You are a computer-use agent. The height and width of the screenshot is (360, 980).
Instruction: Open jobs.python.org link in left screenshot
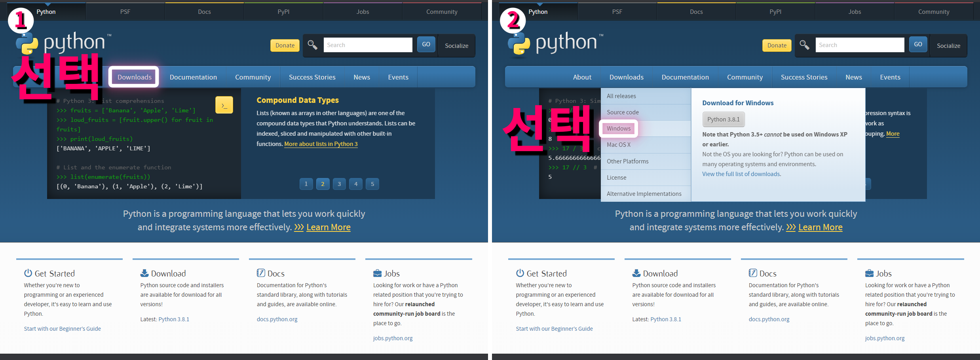coord(393,338)
